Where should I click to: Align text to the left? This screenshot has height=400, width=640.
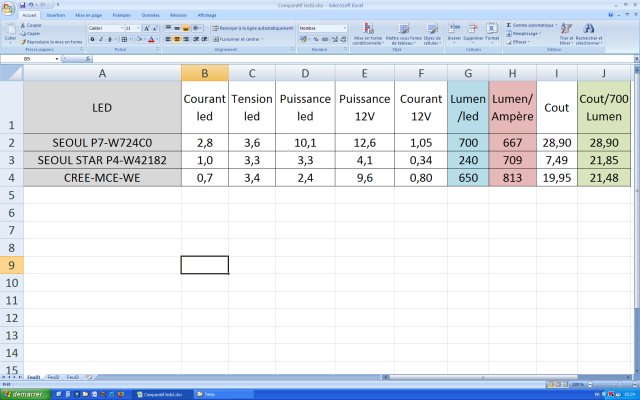click(168, 39)
